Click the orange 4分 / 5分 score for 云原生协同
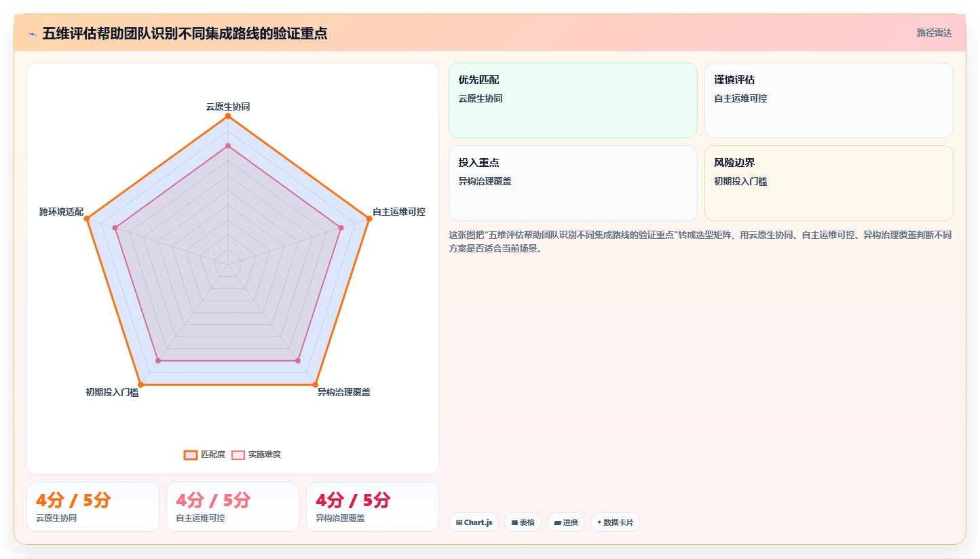 coord(73,501)
